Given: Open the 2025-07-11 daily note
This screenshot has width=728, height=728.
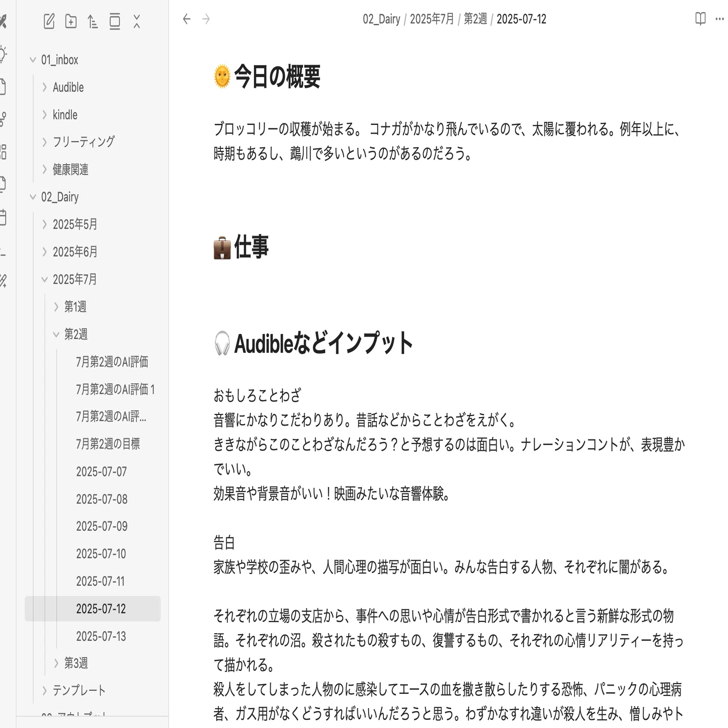Looking at the screenshot, I should [x=100, y=581].
